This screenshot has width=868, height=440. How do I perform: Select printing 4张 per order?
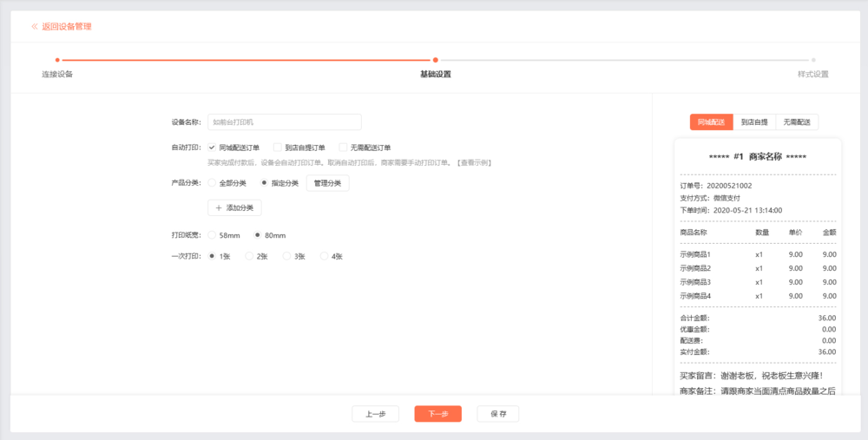[x=324, y=256]
